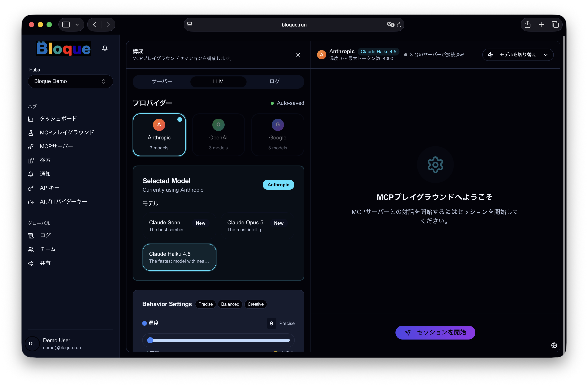The image size is (588, 386).
Task: Open ダッシュボード chart icon in sidebar
Action: point(31,119)
